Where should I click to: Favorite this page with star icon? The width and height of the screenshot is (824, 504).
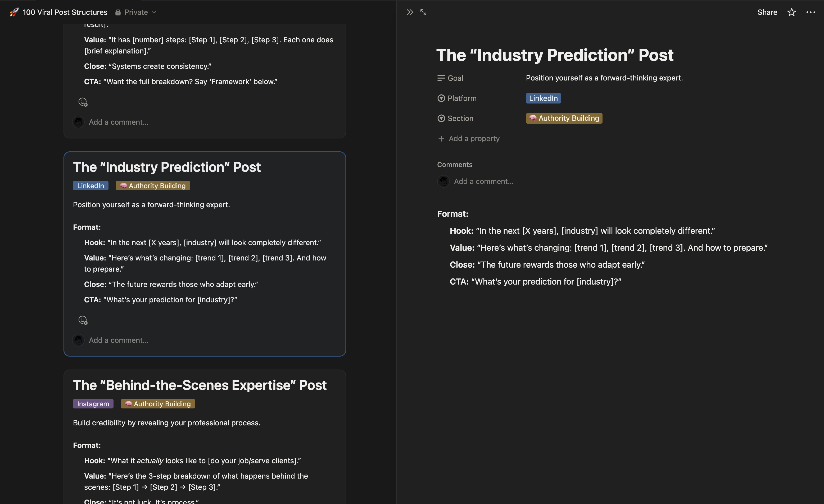tap(791, 12)
